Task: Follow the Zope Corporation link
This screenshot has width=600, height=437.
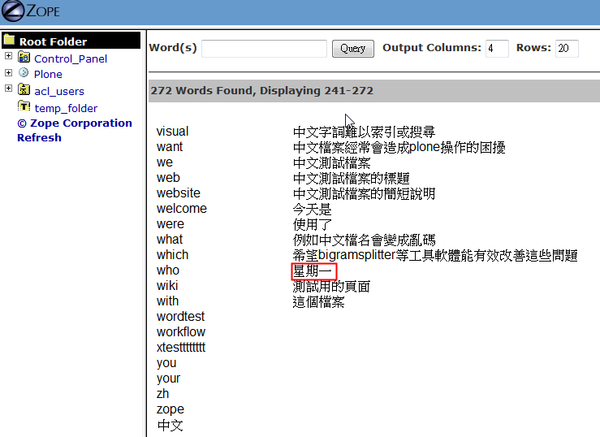Action: tap(75, 123)
